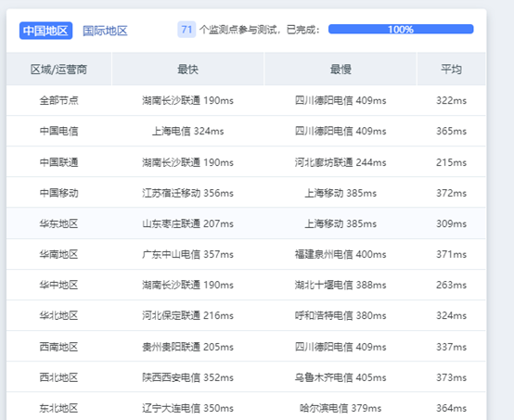Viewport: 514px width, 420px height.
Task: Click the 最慢 column header
Action: tap(341, 70)
